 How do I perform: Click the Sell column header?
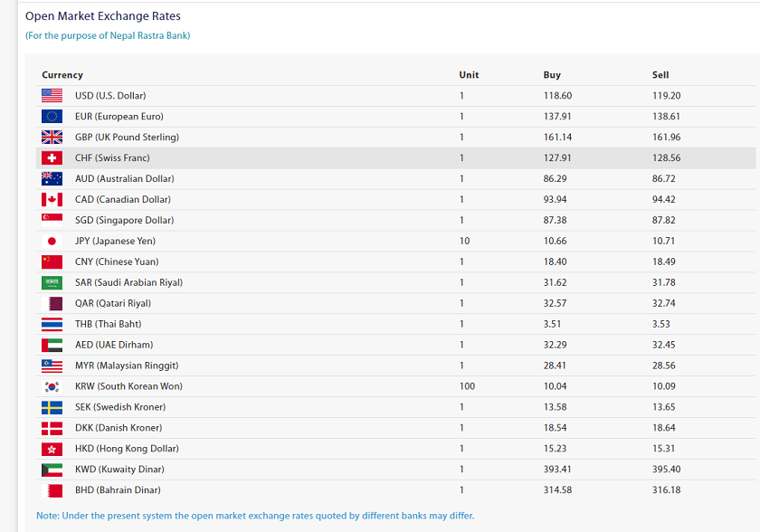pyautogui.click(x=660, y=74)
